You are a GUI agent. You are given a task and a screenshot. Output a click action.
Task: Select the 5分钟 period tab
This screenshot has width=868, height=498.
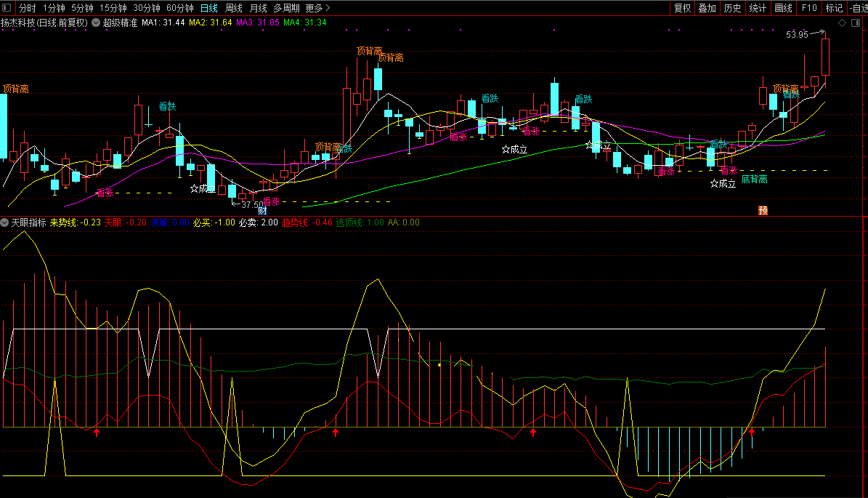coord(82,8)
